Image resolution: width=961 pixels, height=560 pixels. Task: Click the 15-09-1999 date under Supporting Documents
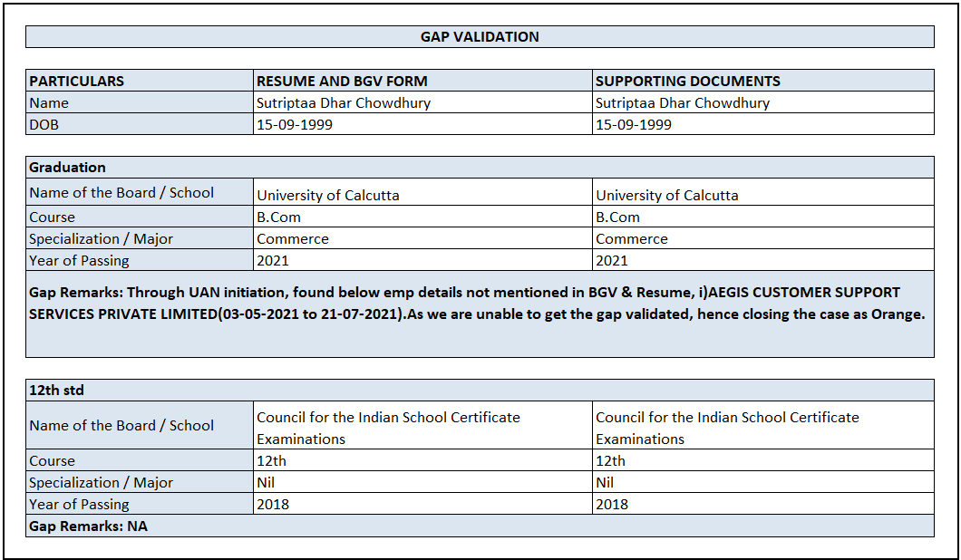tap(634, 124)
